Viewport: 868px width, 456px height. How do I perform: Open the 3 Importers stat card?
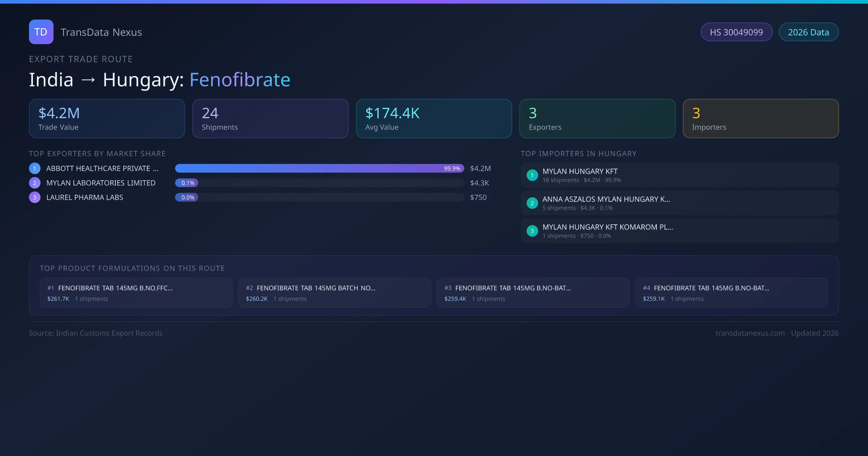pyautogui.click(x=761, y=119)
